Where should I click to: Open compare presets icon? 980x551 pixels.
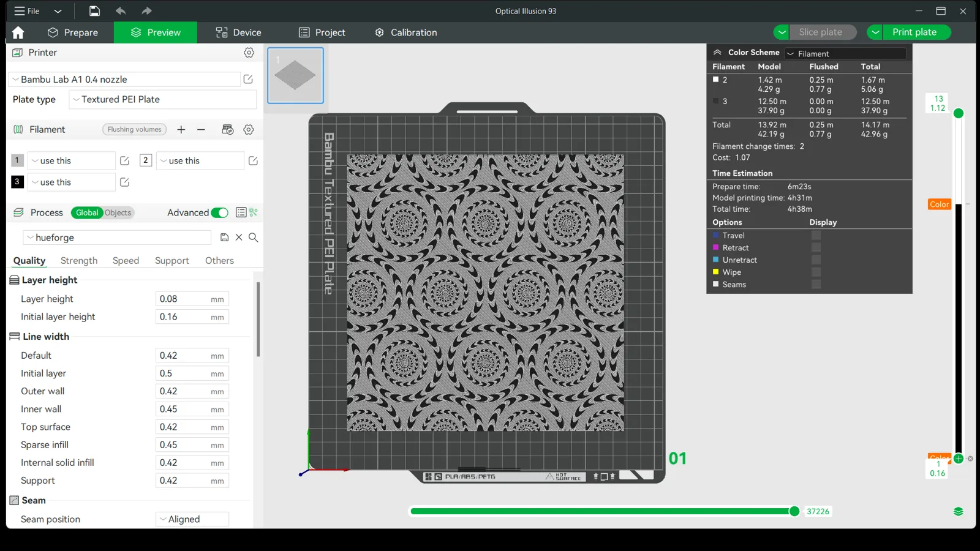coord(254,212)
